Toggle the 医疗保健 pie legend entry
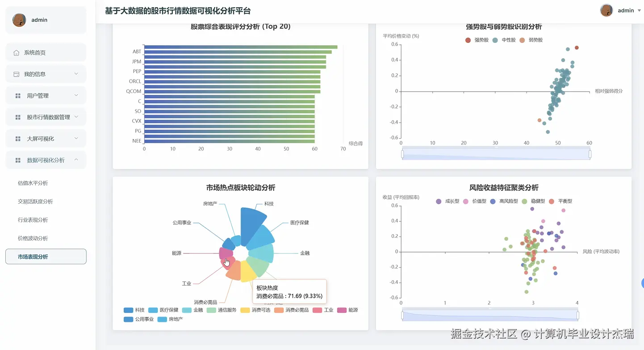The image size is (644, 350). [x=163, y=310]
